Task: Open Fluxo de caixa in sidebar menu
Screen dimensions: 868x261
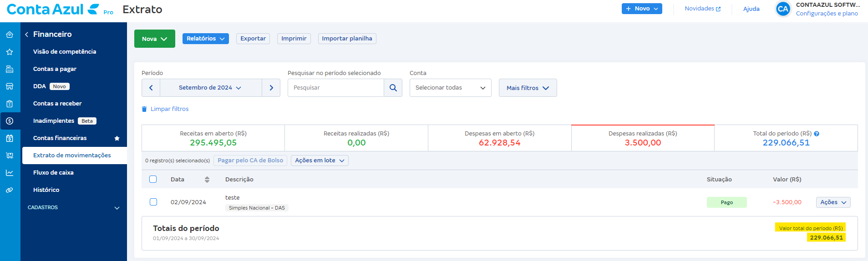Action: [x=53, y=173]
